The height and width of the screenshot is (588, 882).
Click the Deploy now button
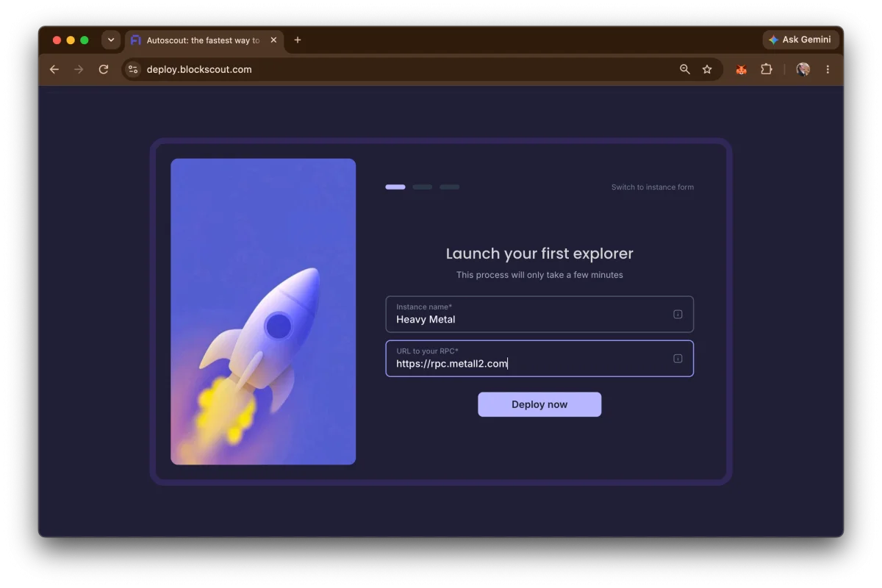coord(539,404)
